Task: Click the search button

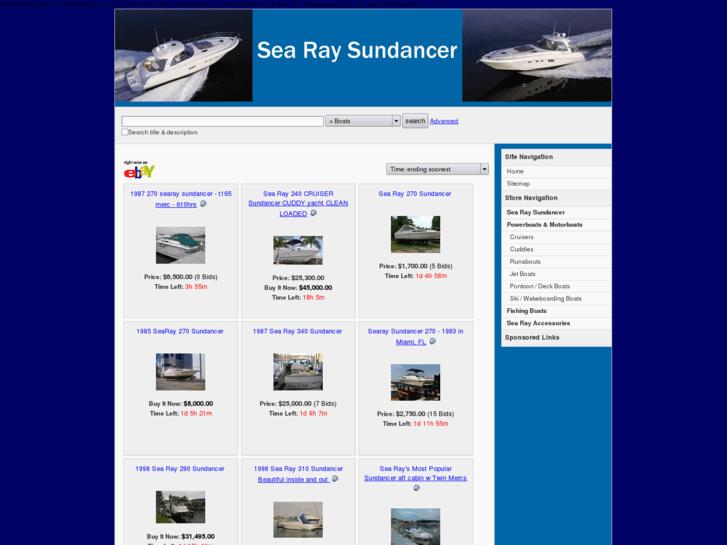Action: [x=415, y=121]
